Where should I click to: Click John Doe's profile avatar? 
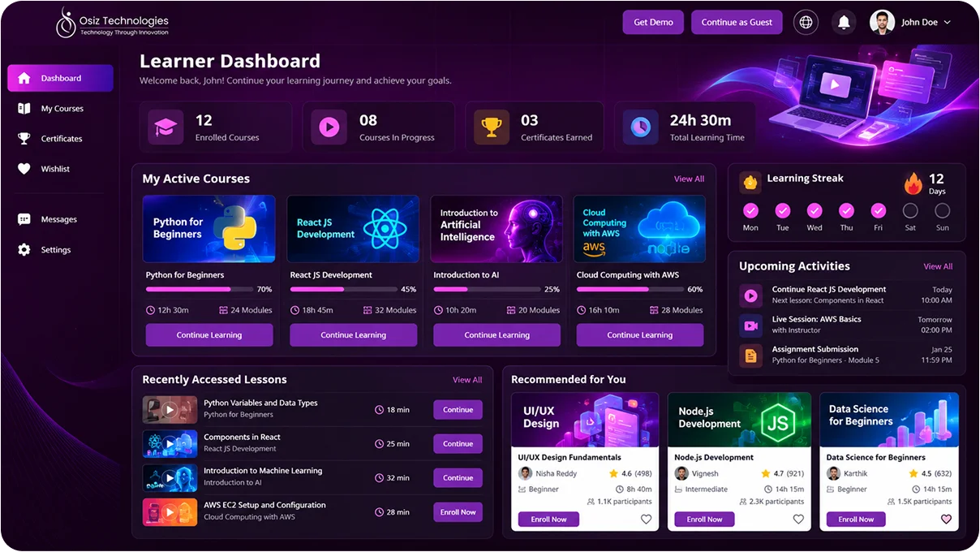(x=882, y=22)
